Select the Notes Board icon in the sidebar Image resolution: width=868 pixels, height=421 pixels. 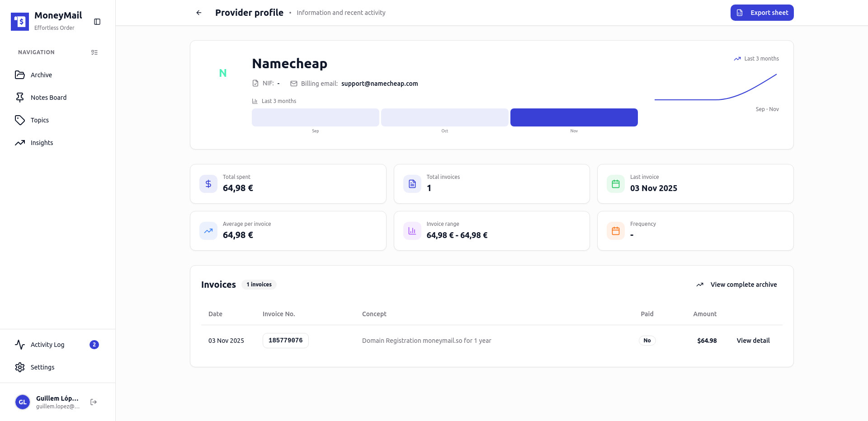(20, 97)
